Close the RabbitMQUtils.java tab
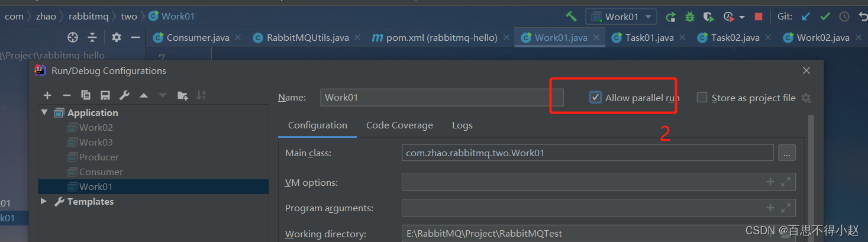 coord(357,37)
